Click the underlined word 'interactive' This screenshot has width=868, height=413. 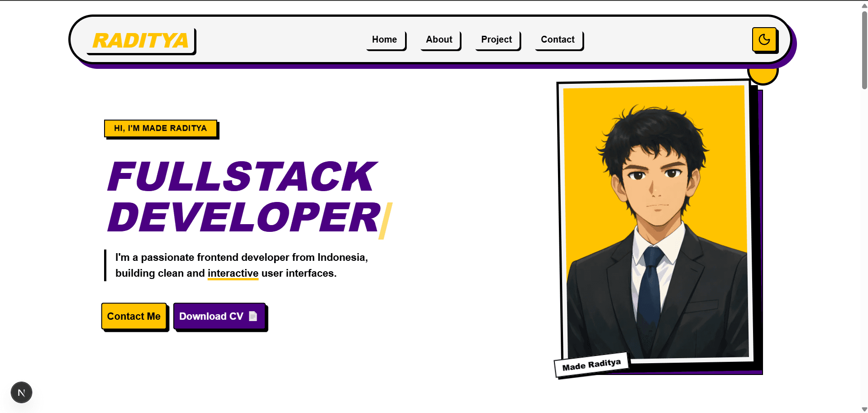(x=233, y=273)
